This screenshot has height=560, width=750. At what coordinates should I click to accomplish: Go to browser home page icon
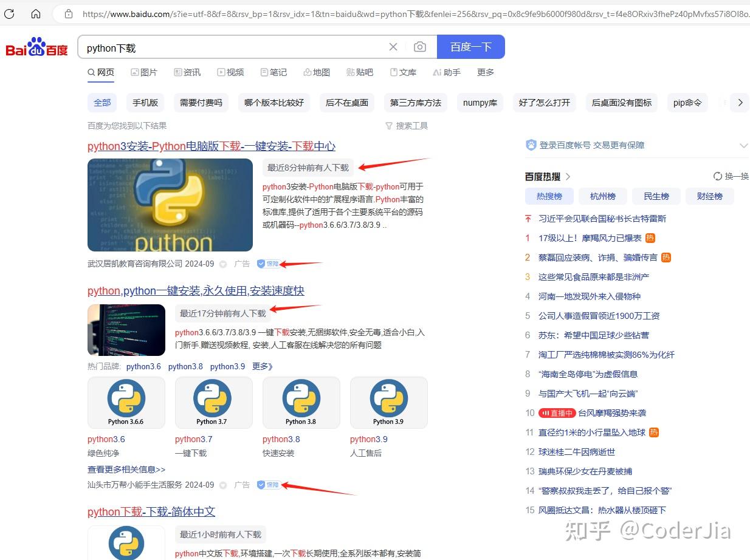[36, 13]
